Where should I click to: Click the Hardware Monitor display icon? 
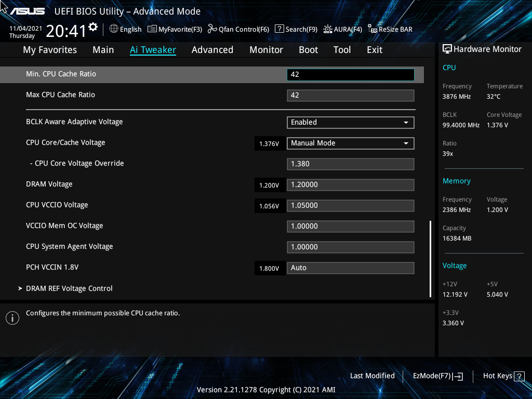click(447, 49)
